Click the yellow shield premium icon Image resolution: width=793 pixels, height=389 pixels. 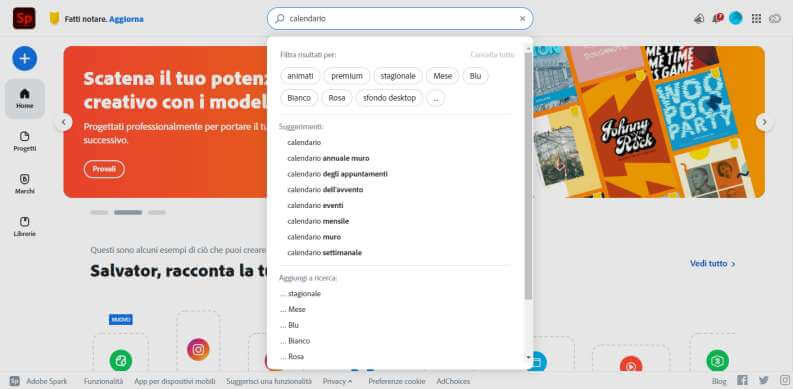[x=54, y=19]
